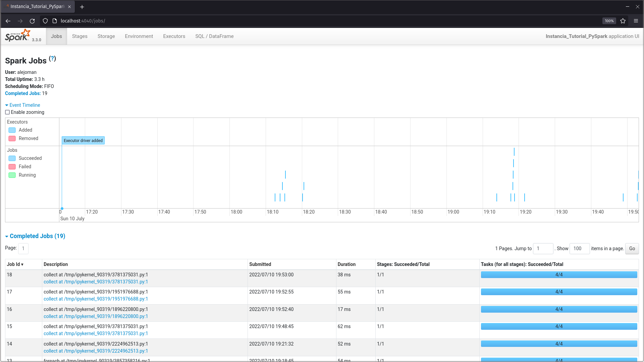Click the Sun 10 July date label

click(x=72, y=219)
